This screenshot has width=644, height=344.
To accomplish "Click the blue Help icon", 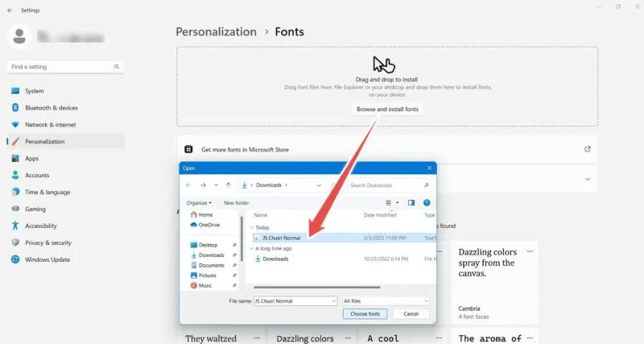I will (x=427, y=203).
